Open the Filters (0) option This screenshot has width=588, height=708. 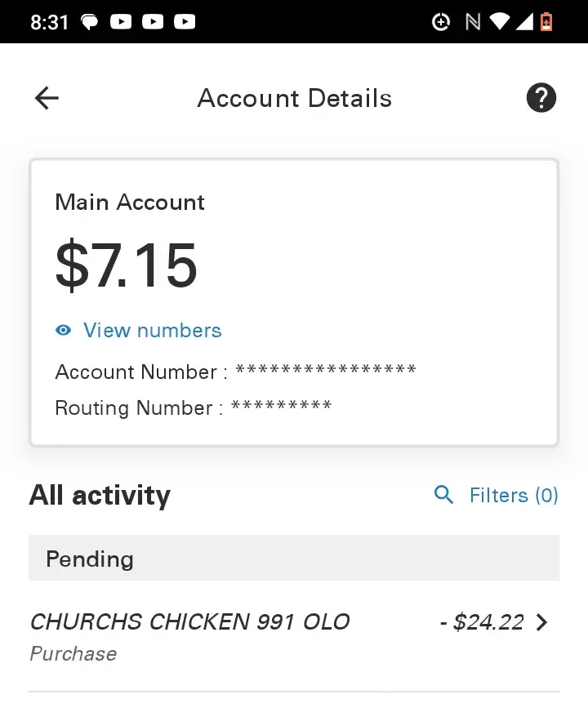tap(514, 495)
